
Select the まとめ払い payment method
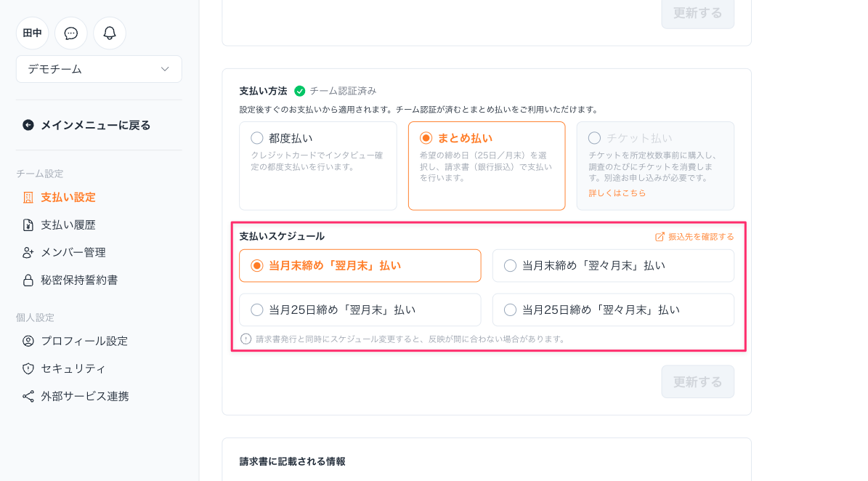(426, 138)
